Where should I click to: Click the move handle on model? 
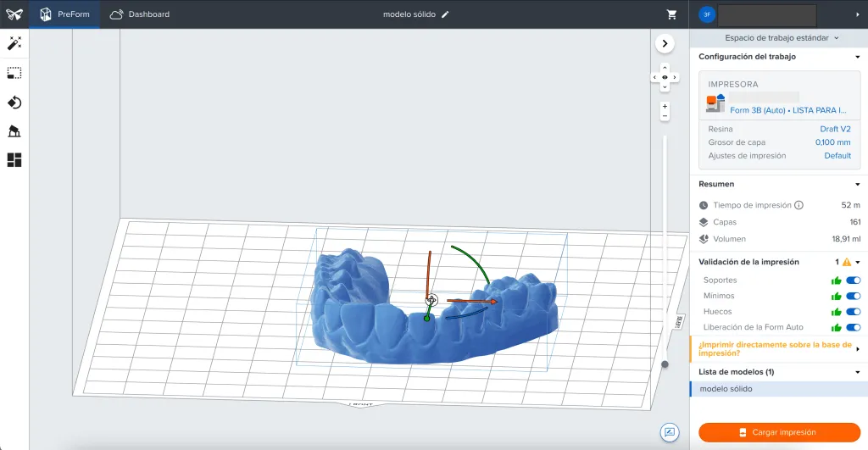click(x=431, y=301)
